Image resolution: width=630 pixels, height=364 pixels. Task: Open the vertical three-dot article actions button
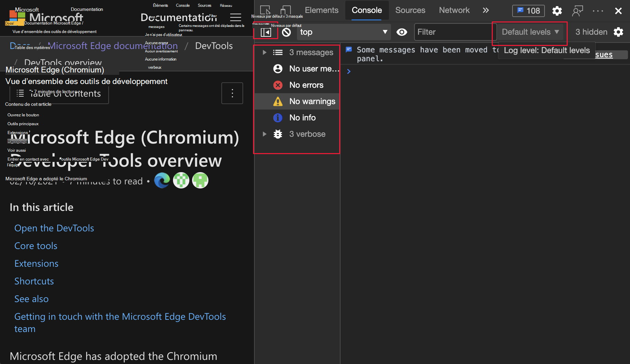232,93
